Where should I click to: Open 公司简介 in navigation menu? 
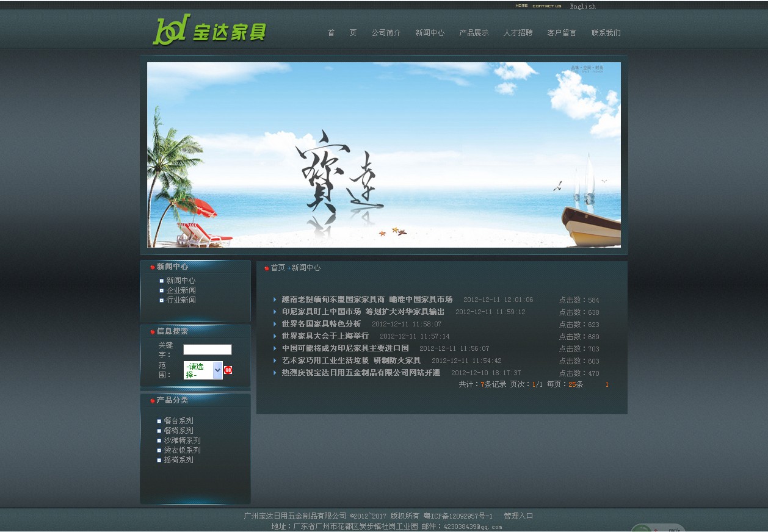386,33
